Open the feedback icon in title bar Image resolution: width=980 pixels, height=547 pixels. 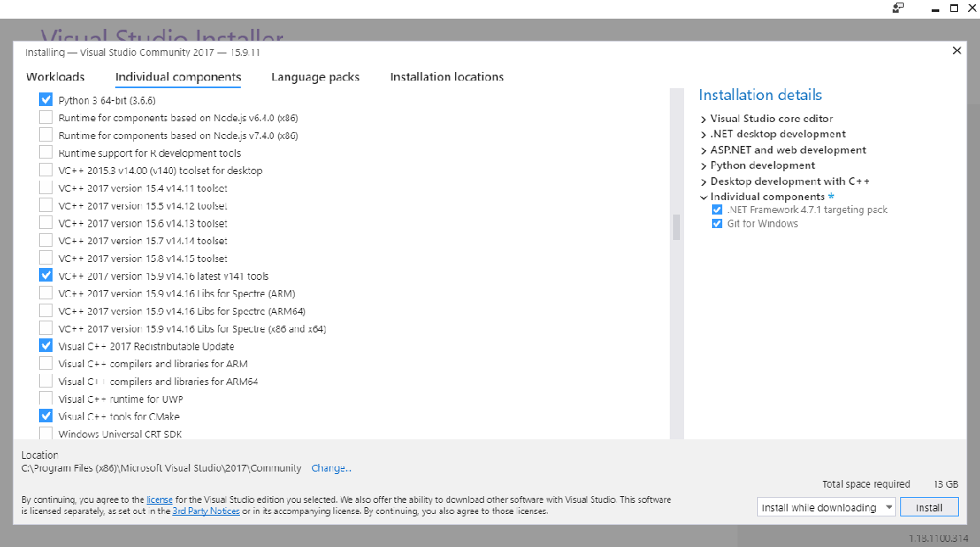click(x=898, y=8)
